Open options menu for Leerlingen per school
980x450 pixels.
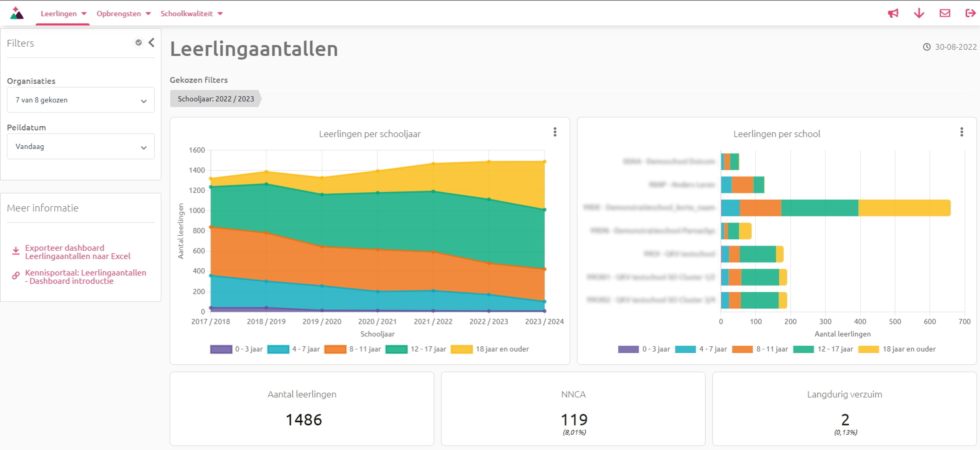click(x=961, y=132)
